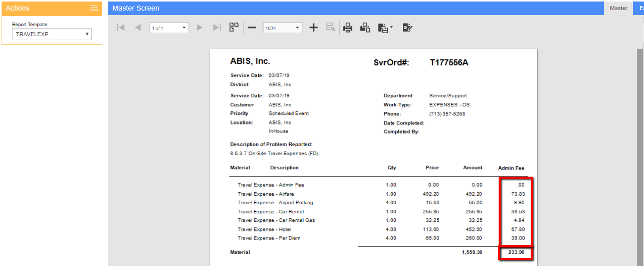
Task: Click the Admin Fee total 233.90
Action: pos(516,252)
